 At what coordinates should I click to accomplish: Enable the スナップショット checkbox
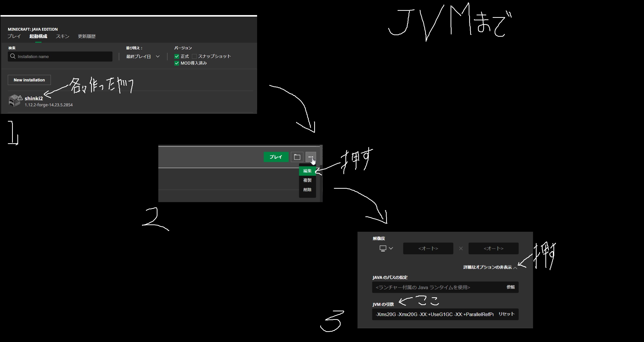[x=194, y=56]
